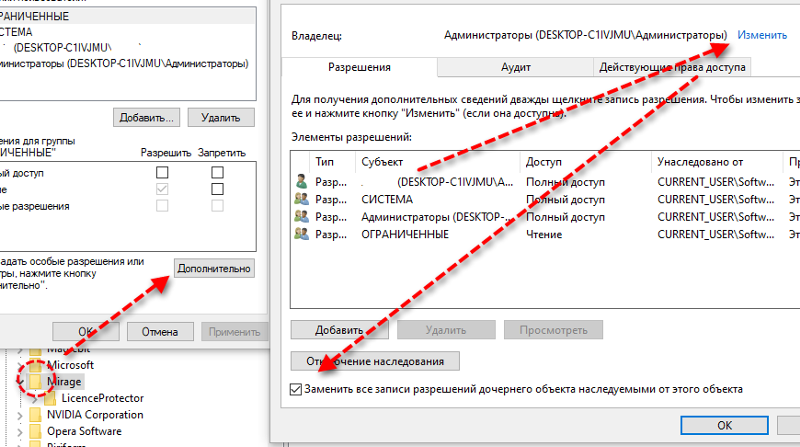Select the DESKTOP-C1IVJMU user in groups list
Viewport: 800px width, 447px height.
pyautogui.click(x=128, y=48)
